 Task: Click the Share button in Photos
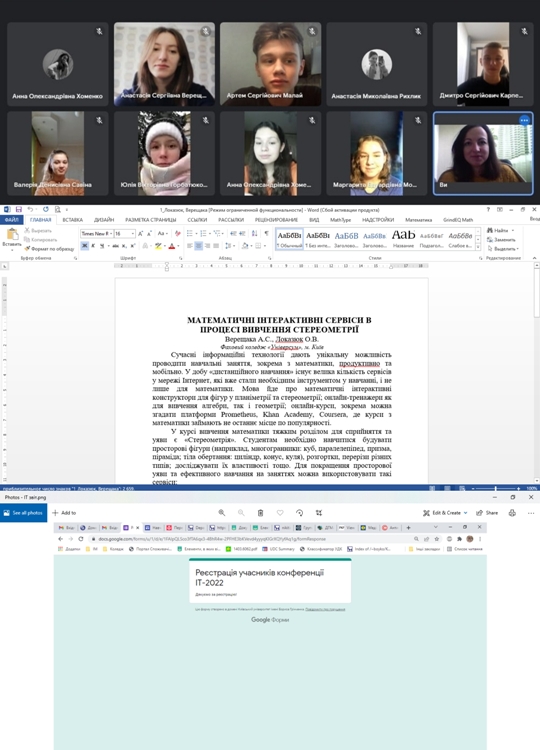pyautogui.click(x=487, y=513)
